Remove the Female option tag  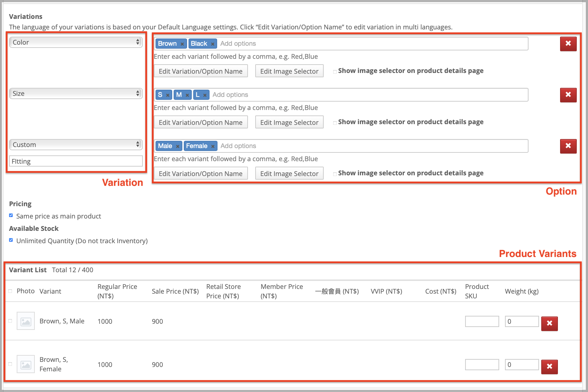click(x=212, y=146)
